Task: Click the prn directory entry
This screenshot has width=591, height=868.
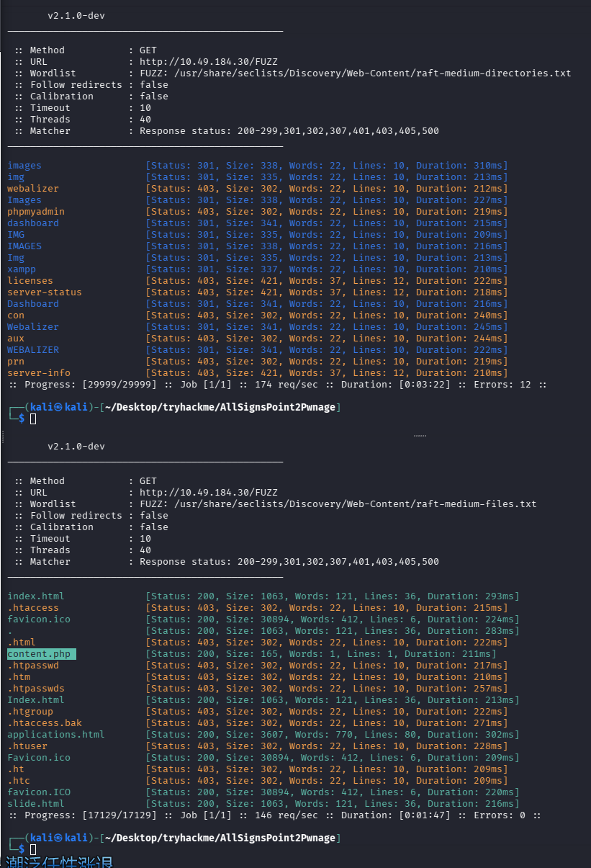Action: coord(16,362)
